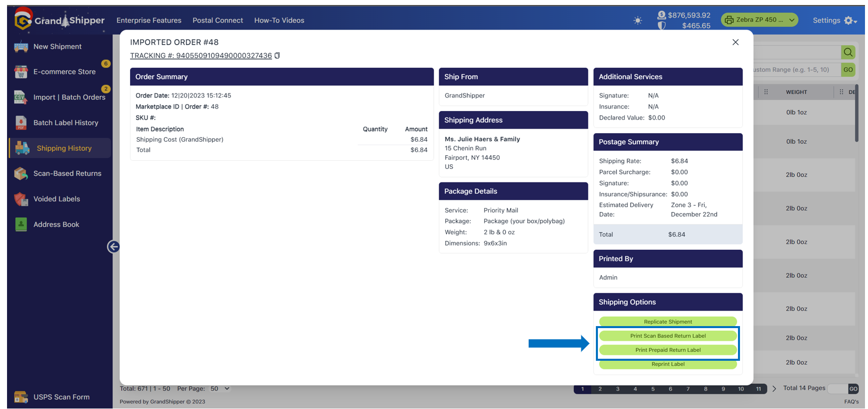The width and height of the screenshot is (868, 409).
Task: Click the USPS Scan Form icon
Action: [x=21, y=397]
